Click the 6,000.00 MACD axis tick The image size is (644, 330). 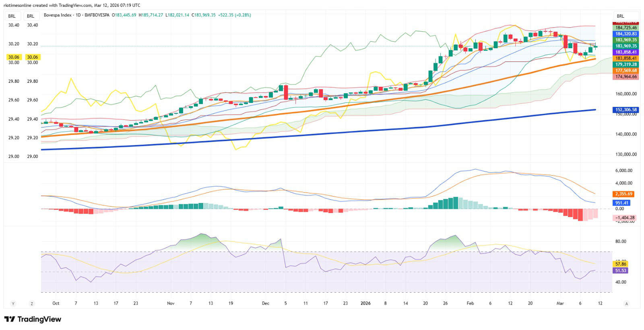pos(623,170)
